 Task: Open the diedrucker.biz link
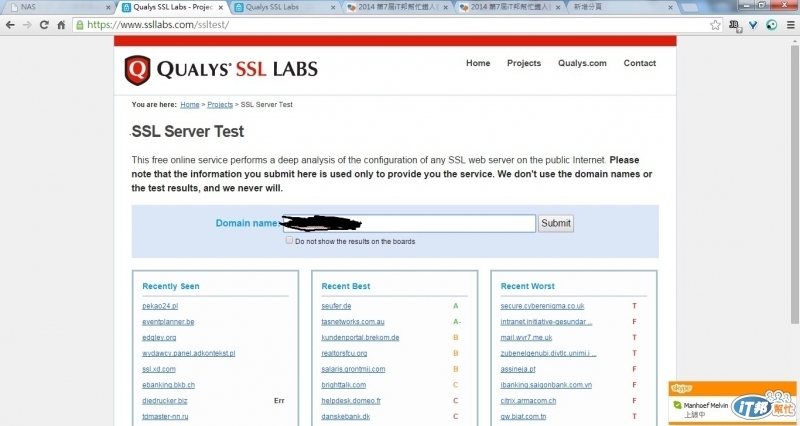(x=165, y=401)
